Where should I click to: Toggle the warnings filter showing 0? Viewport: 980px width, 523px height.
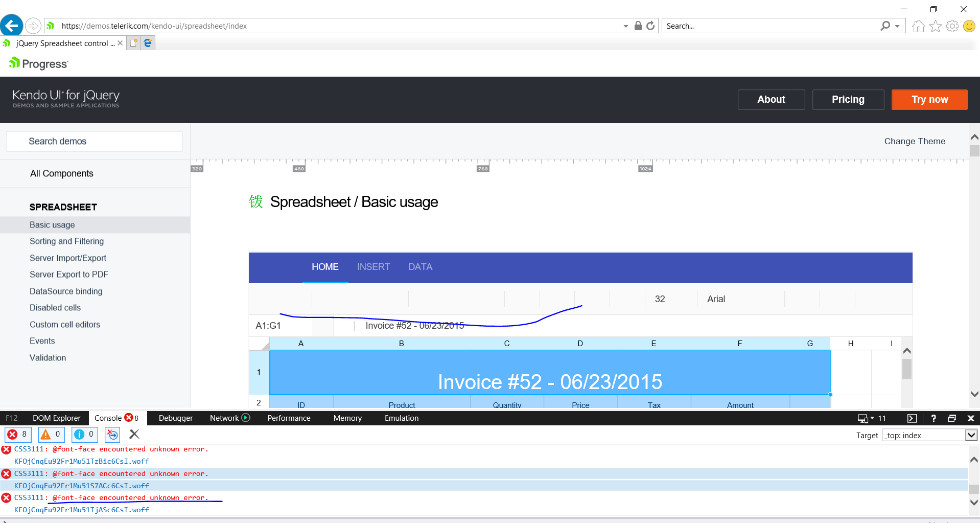[x=52, y=435]
